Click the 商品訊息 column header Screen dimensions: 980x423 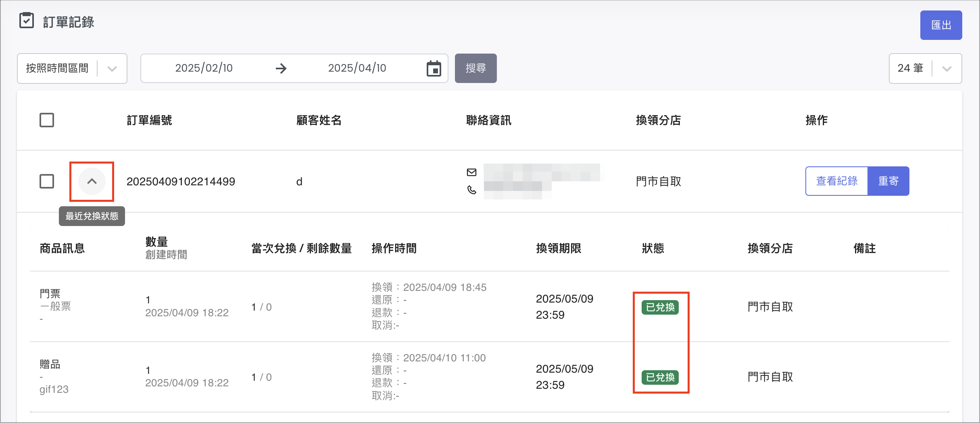[62, 248]
